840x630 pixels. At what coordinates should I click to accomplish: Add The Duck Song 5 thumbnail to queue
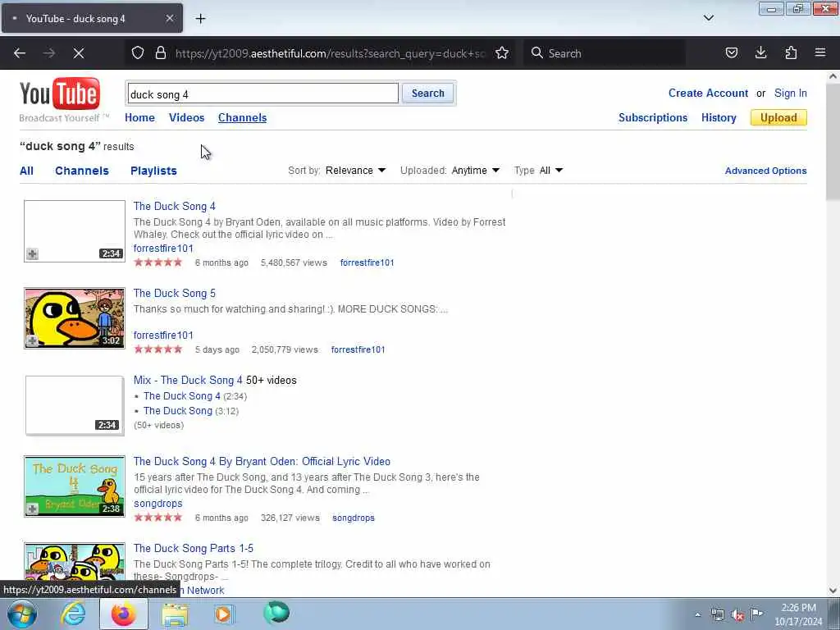pyautogui.click(x=32, y=340)
